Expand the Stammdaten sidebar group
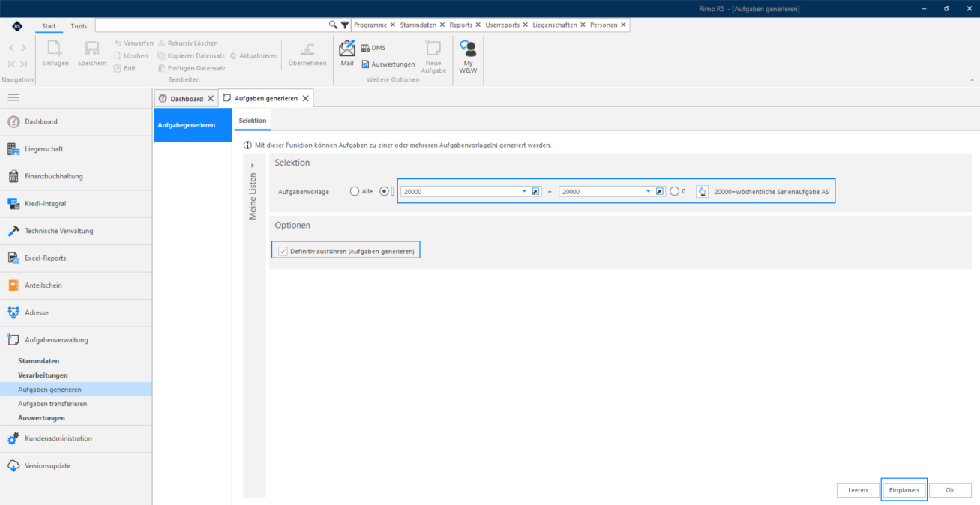The width and height of the screenshot is (980, 505). [38, 361]
